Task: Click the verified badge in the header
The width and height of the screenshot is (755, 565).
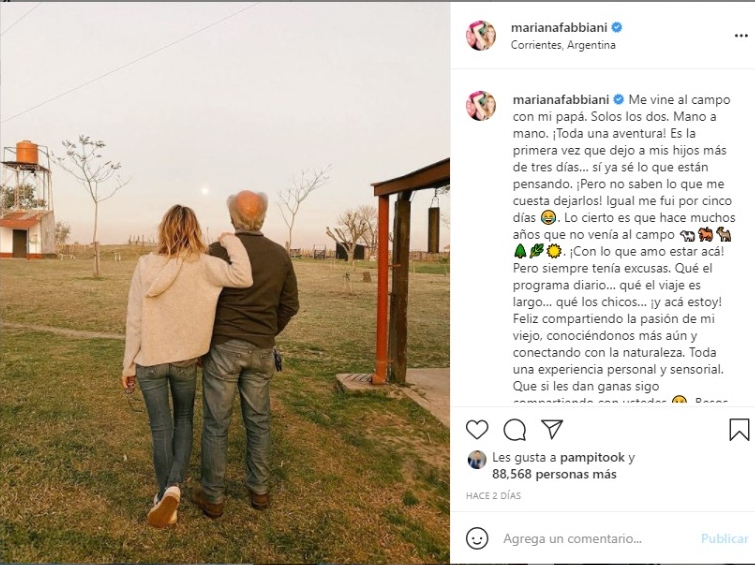Action: coord(617,27)
